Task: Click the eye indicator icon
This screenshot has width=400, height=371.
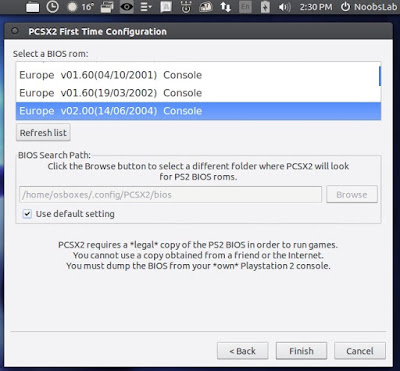Action: tap(127, 7)
